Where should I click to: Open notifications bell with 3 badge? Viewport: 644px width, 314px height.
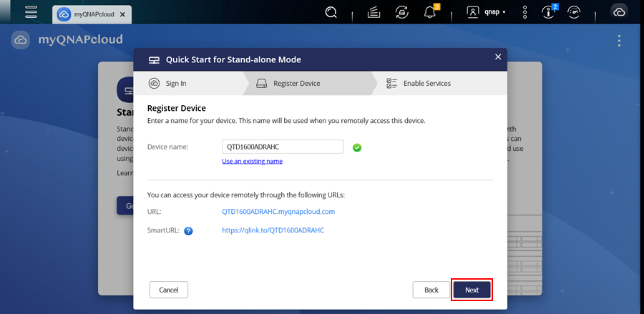(x=430, y=12)
